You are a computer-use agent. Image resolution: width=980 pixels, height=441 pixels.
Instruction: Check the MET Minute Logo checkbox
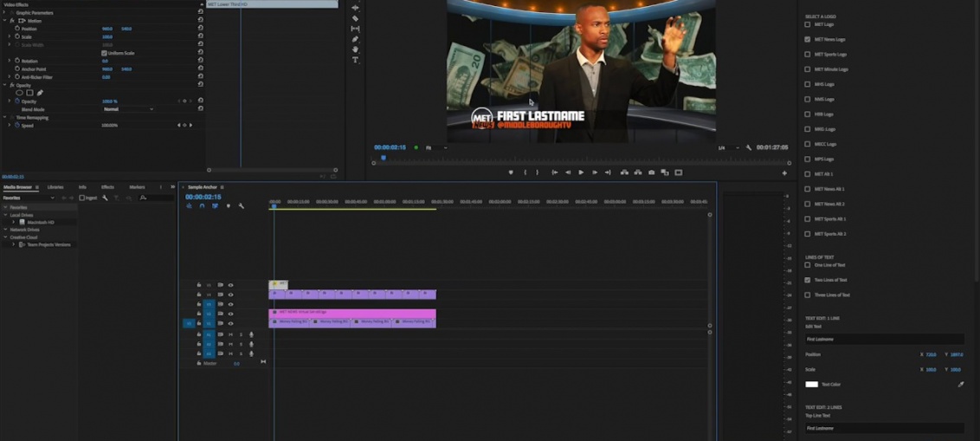pyautogui.click(x=808, y=69)
